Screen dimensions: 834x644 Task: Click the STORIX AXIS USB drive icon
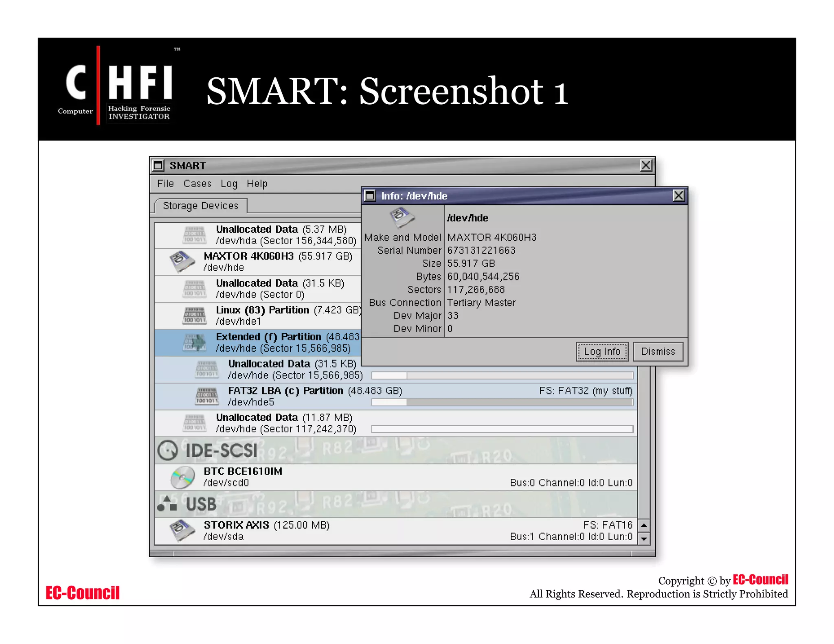[x=182, y=531]
